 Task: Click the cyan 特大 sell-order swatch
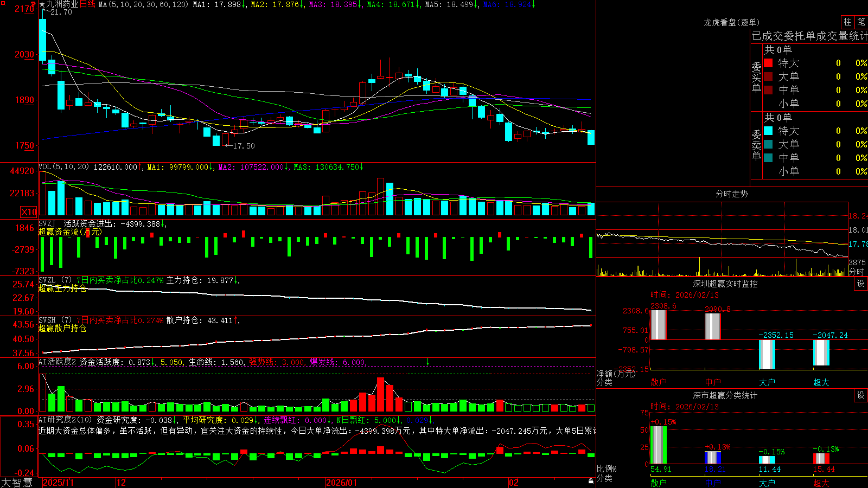768,131
